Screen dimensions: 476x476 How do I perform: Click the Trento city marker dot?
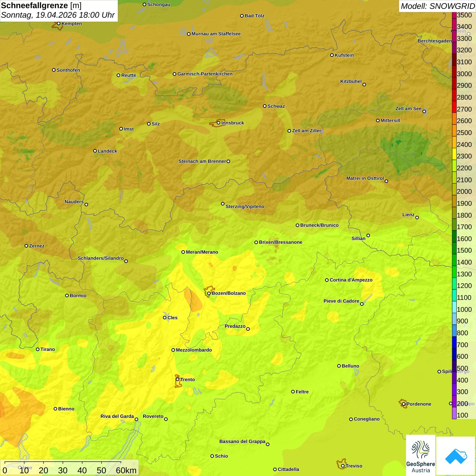pos(177,379)
